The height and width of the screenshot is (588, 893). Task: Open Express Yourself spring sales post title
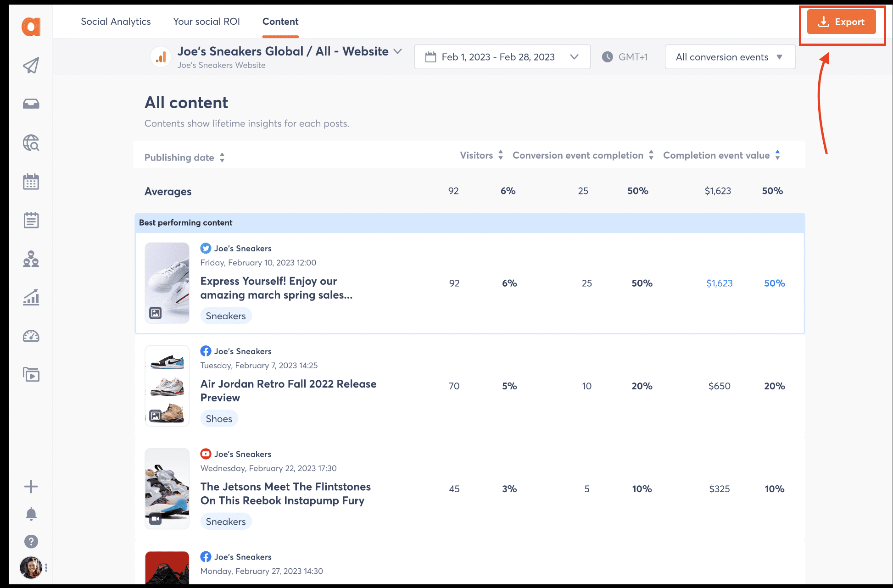pyautogui.click(x=276, y=288)
